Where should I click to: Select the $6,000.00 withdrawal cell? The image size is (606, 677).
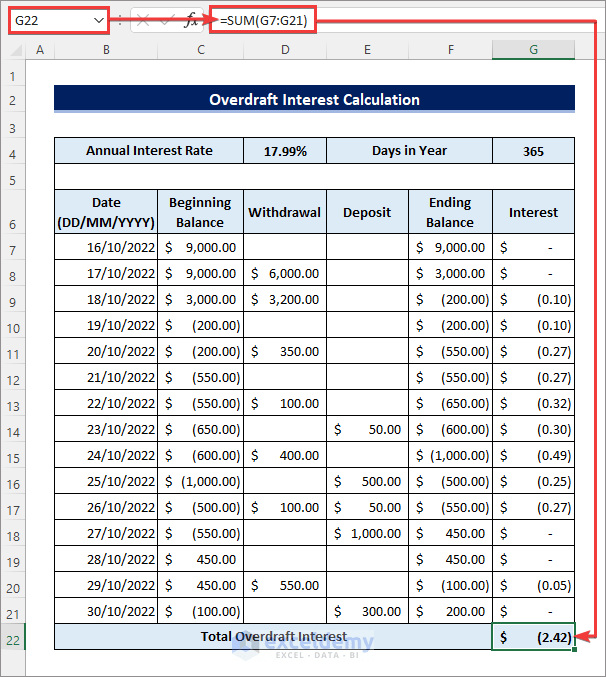285,273
